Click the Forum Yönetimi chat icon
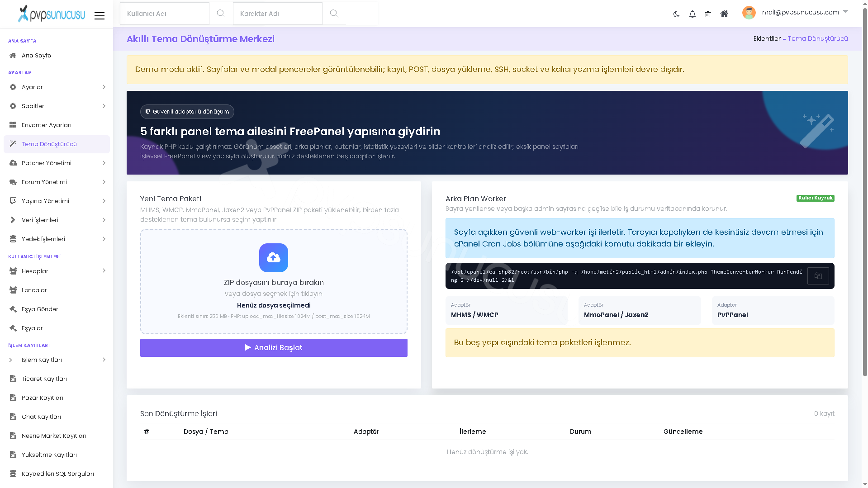The image size is (868, 488). click(13, 182)
